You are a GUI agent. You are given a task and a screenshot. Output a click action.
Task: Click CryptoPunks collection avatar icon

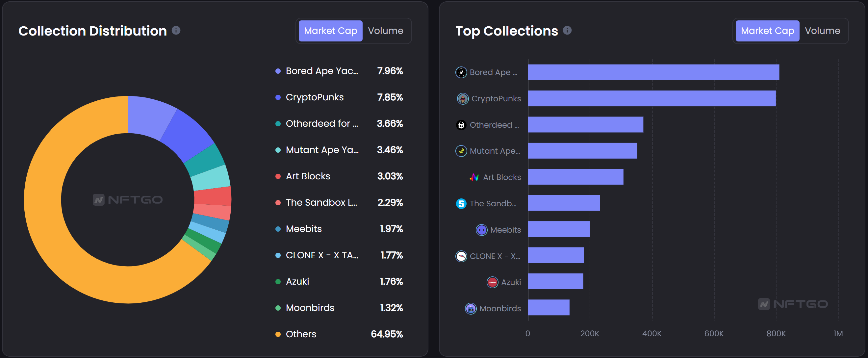pos(463,99)
